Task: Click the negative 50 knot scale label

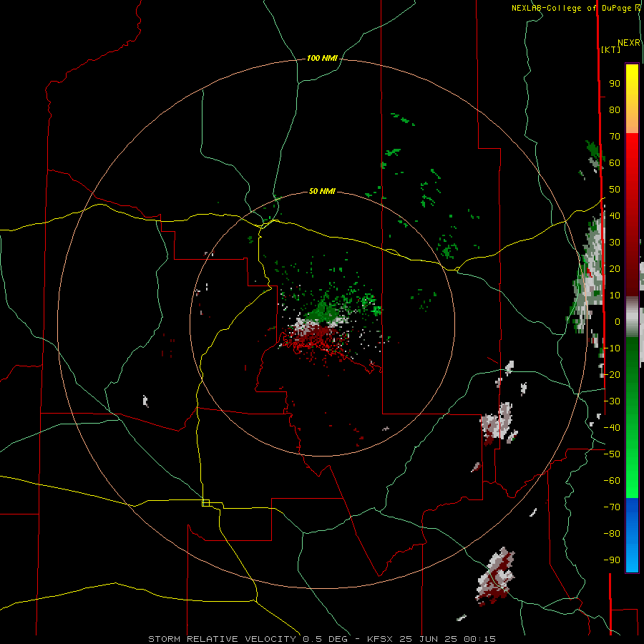Action: pos(612,454)
